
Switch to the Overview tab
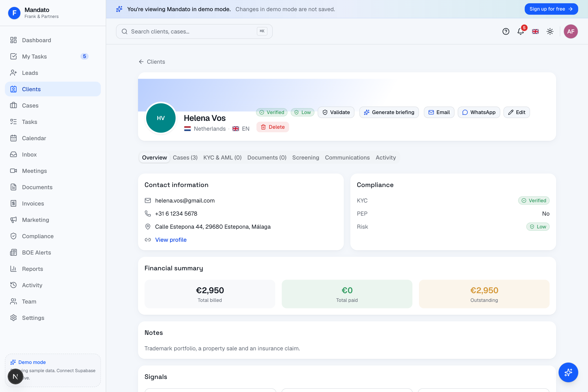154,157
